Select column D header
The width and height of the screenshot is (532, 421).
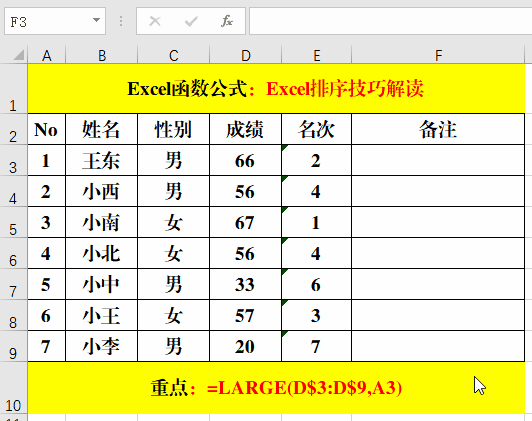[246, 55]
